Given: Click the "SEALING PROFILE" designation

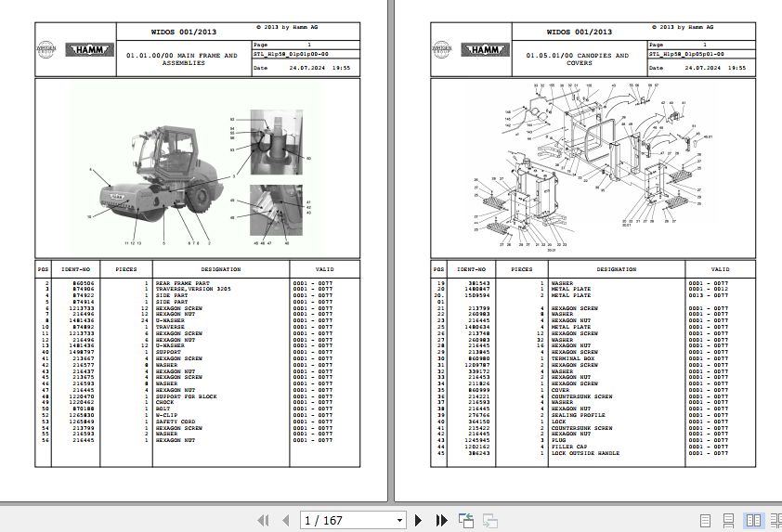Looking at the screenshot, I should pyautogui.click(x=578, y=415).
